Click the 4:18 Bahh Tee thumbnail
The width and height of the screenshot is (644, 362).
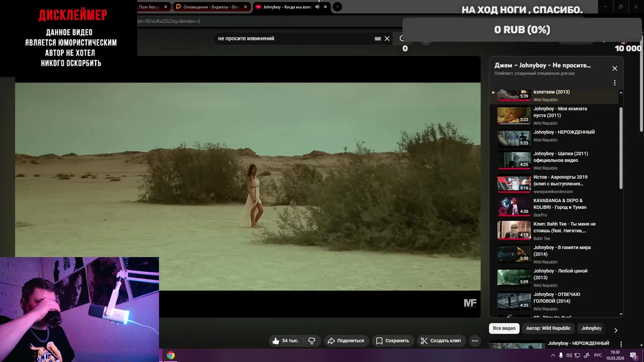(514, 230)
